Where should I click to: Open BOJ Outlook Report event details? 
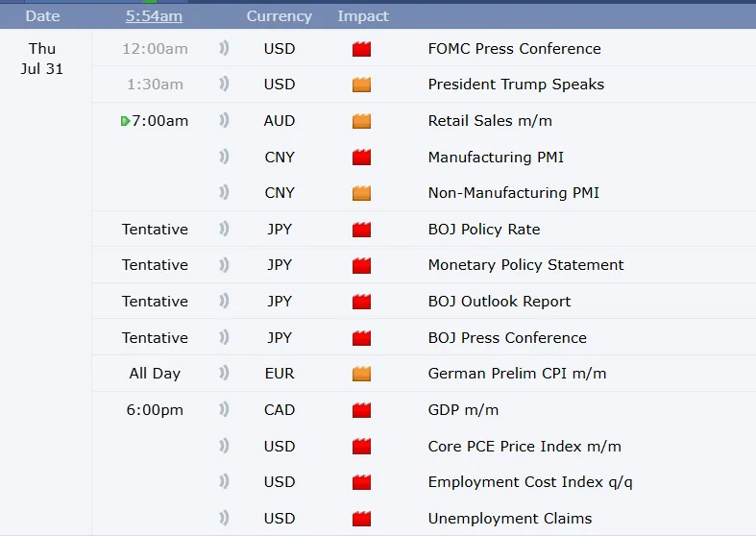(x=499, y=302)
